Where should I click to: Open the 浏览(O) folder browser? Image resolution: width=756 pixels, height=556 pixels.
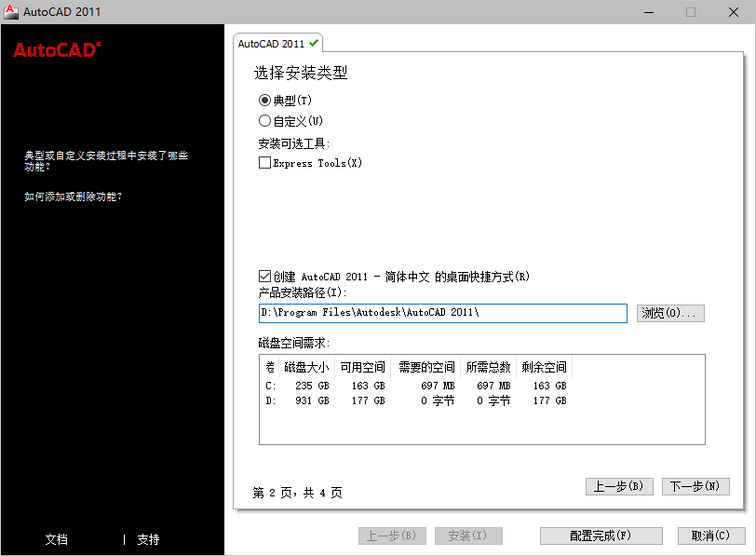coord(670,313)
